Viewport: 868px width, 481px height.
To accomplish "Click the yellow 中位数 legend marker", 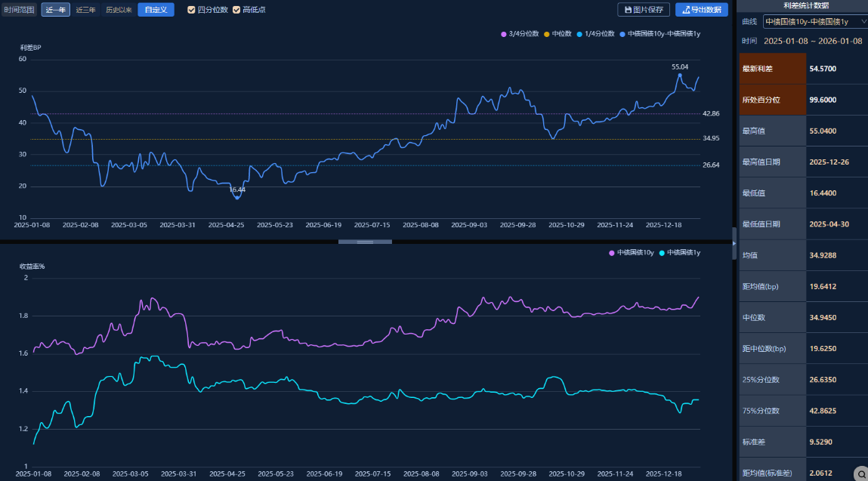I will 547,34.
